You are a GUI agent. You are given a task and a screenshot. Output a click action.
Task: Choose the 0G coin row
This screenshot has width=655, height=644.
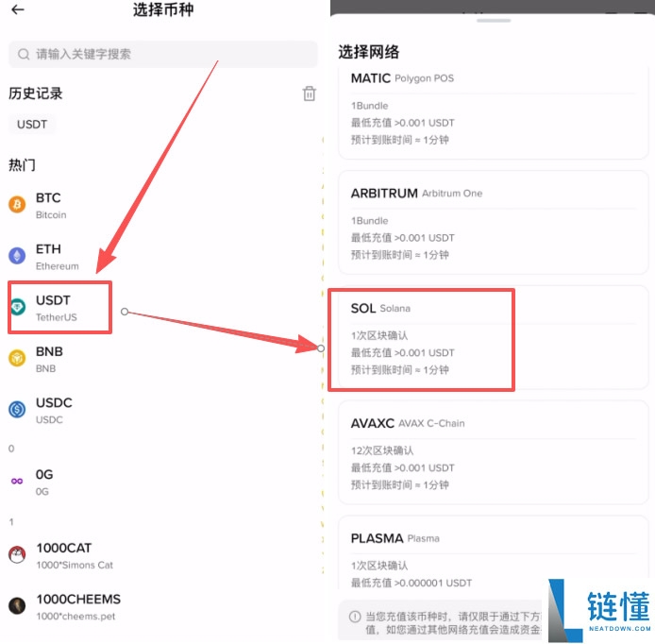(x=163, y=483)
